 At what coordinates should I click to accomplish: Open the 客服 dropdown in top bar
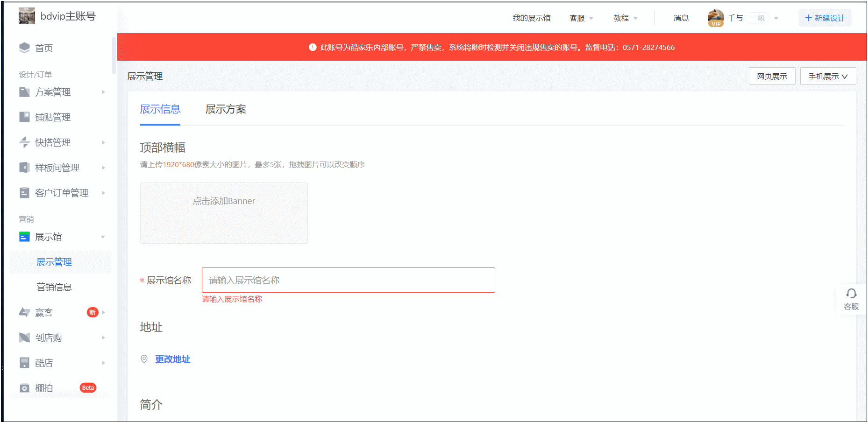581,18
